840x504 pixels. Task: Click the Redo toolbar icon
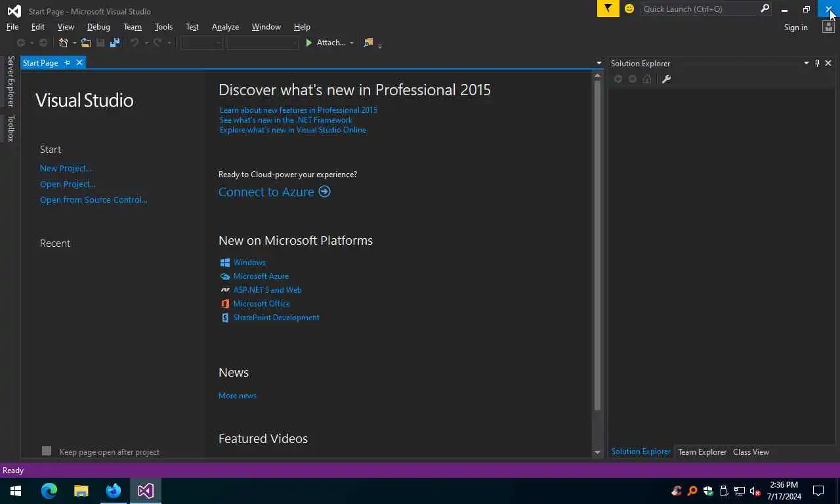coord(157,43)
